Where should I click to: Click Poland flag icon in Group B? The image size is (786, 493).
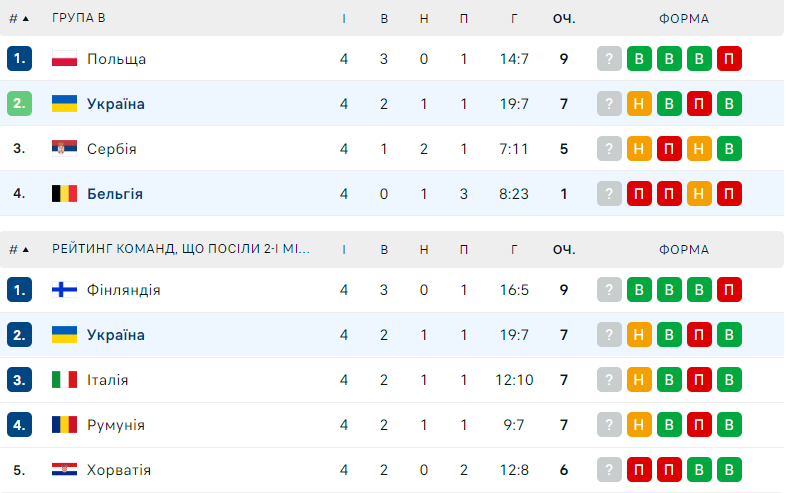point(64,59)
